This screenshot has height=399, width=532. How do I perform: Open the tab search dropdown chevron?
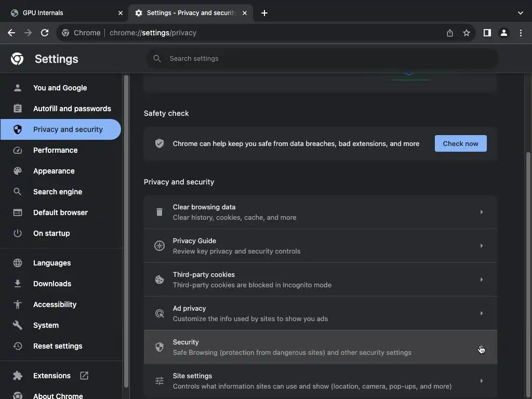[521, 13]
